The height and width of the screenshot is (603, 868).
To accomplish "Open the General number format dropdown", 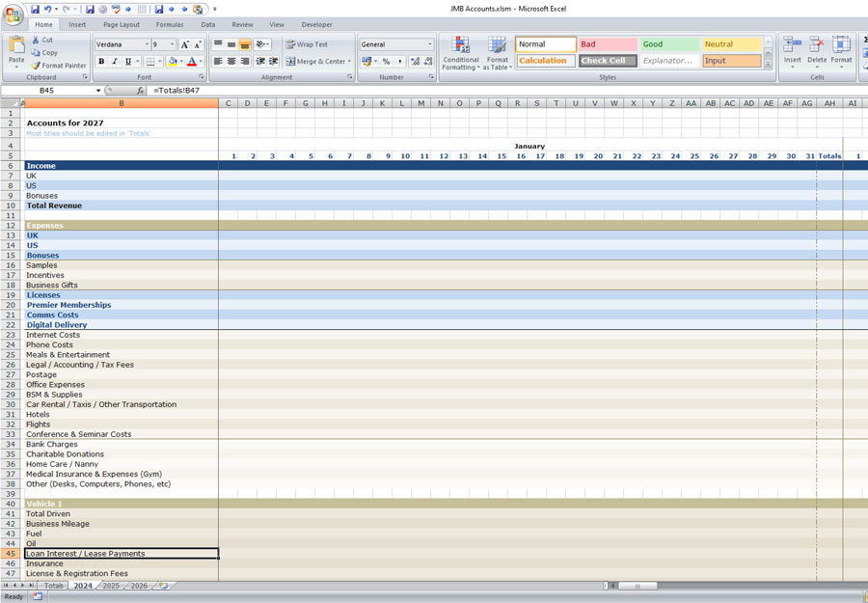I will tap(429, 44).
